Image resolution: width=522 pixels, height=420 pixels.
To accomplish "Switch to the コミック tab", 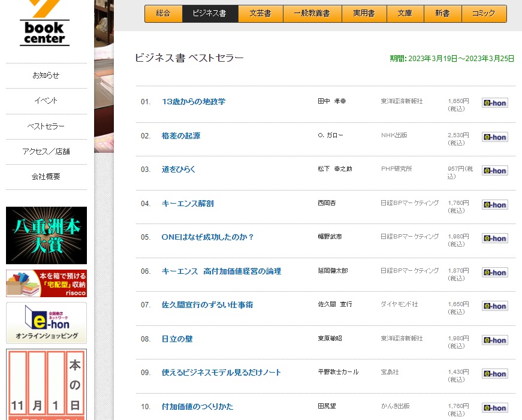I will click(x=484, y=14).
